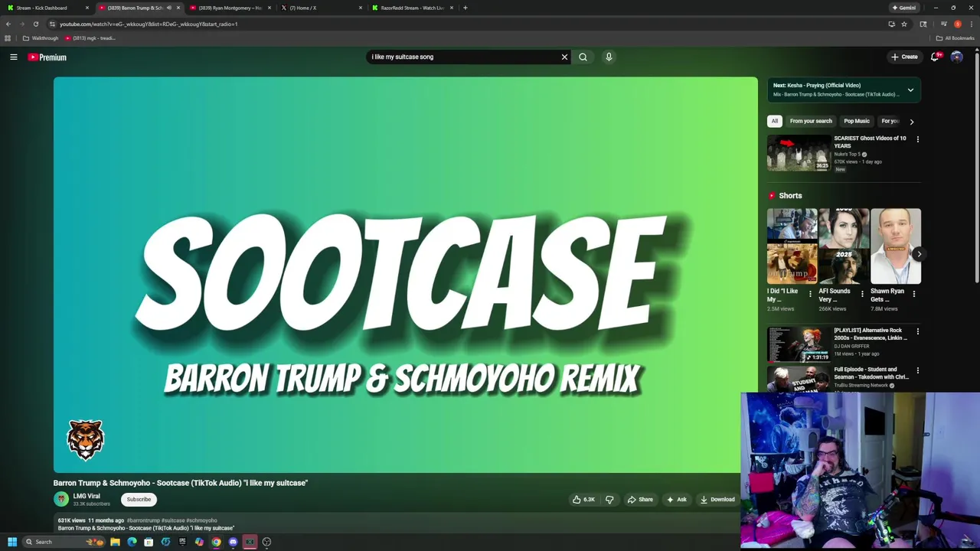The image size is (980, 551).
Task: Click the Share button
Action: pos(640,500)
